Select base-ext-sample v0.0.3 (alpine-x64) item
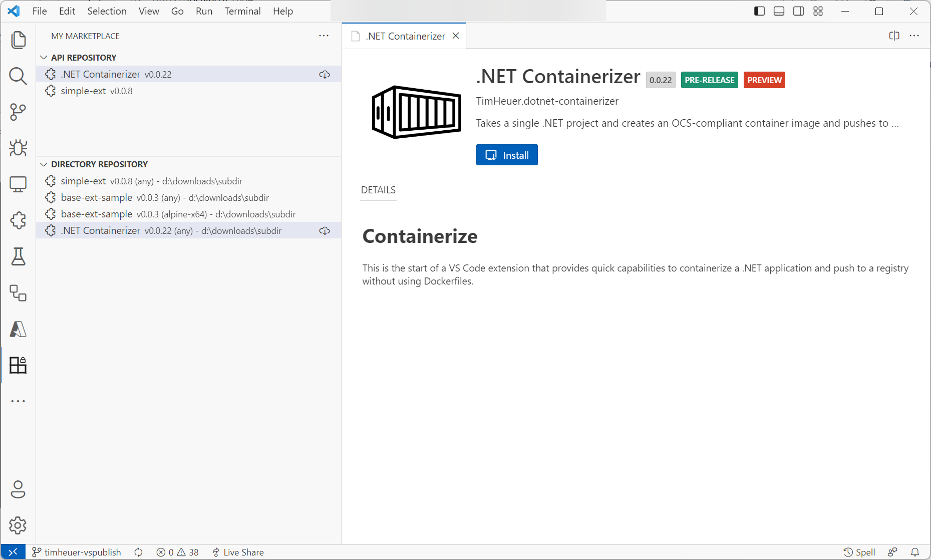This screenshot has width=931, height=560. pyautogui.click(x=189, y=214)
